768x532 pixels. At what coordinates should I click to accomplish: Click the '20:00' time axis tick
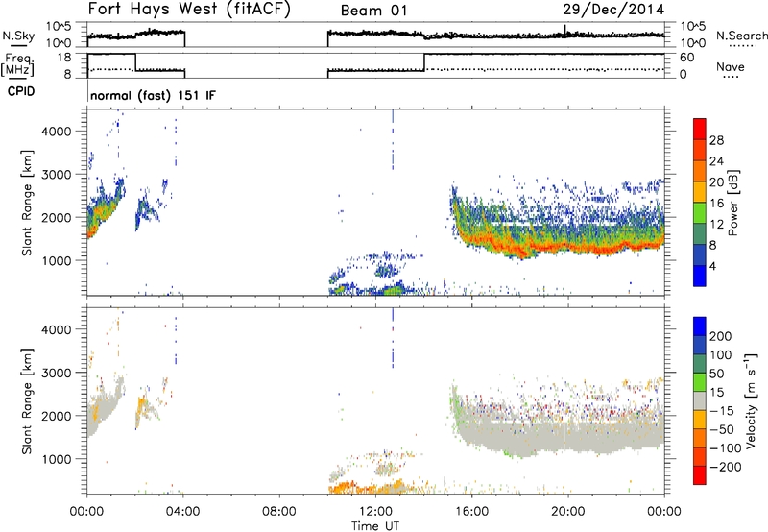(568, 512)
